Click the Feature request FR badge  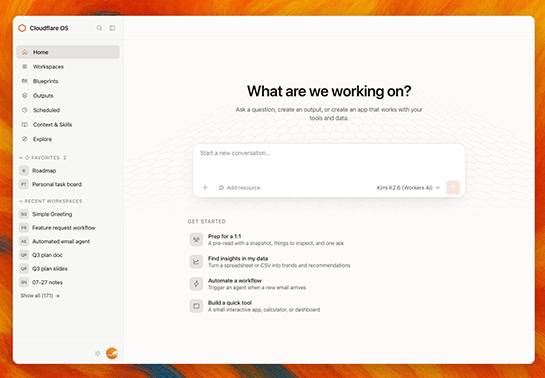[24, 228]
